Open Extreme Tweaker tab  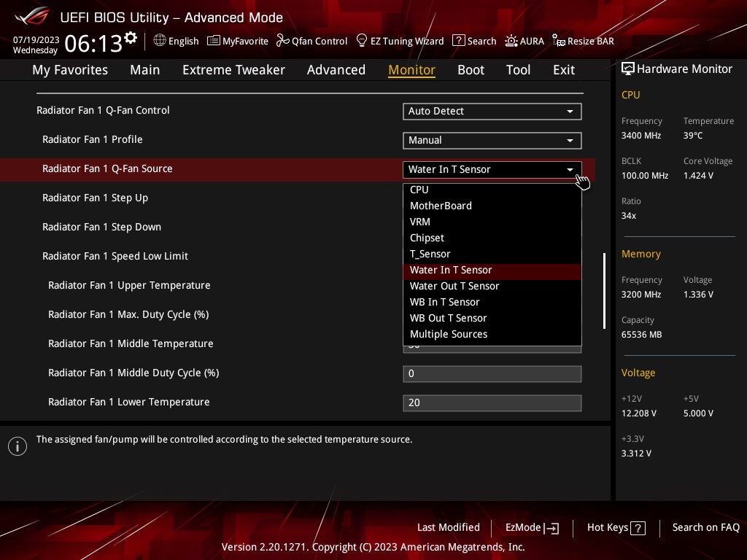pyautogui.click(x=233, y=70)
